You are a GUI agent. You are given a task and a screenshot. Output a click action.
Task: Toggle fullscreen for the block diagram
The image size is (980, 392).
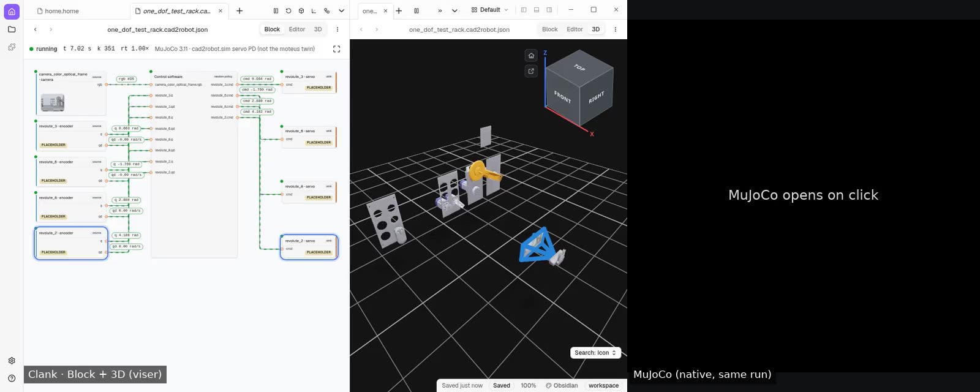336,49
